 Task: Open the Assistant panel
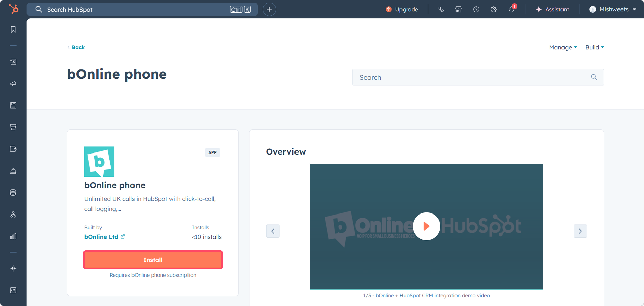tap(552, 9)
